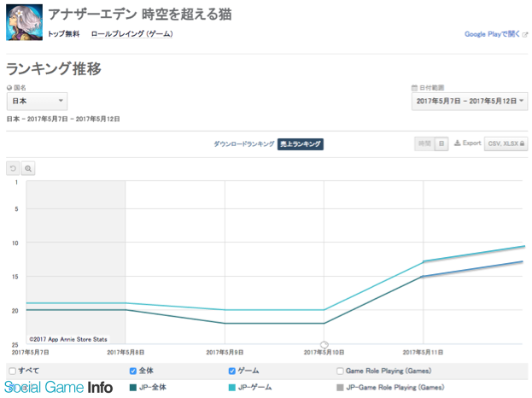Uncheck the 全体 checkbox

click(133, 372)
